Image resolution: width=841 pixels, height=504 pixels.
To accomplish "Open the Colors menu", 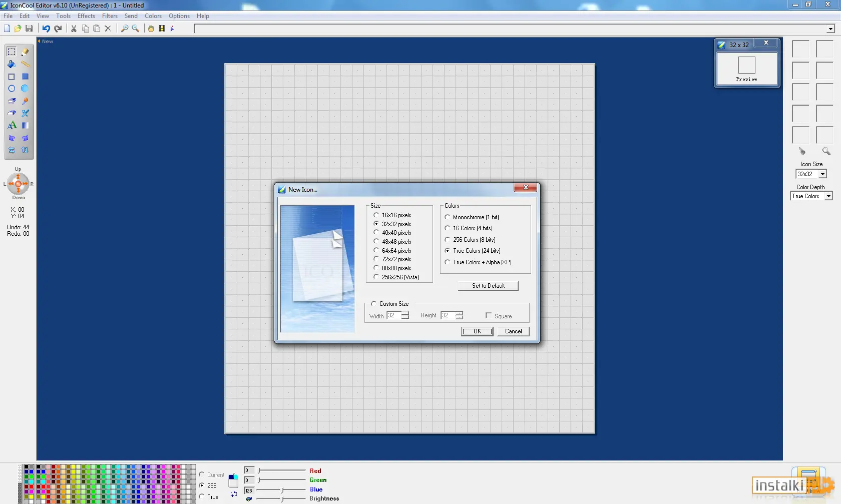I will pos(153,16).
